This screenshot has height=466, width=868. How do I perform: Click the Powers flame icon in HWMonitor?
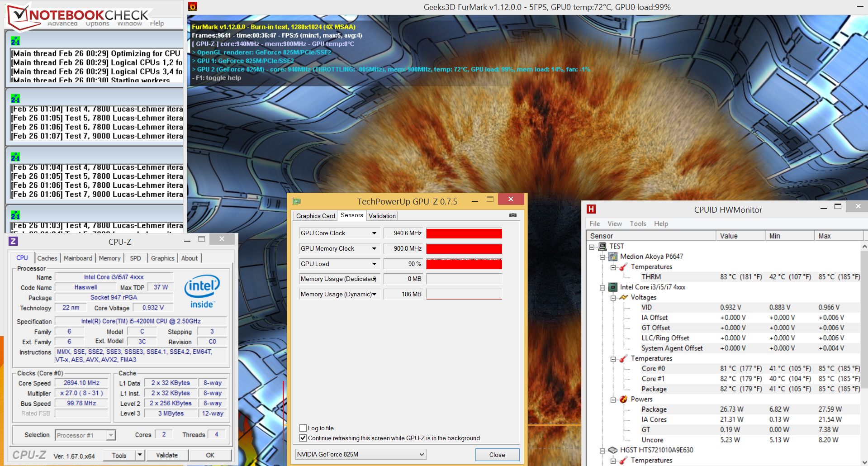[x=624, y=399]
